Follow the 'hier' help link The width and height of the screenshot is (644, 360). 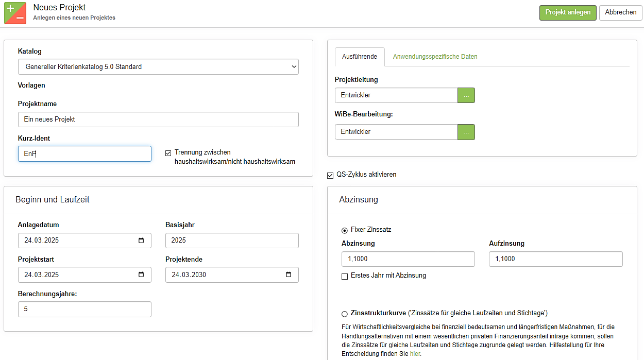tap(415, 354)
